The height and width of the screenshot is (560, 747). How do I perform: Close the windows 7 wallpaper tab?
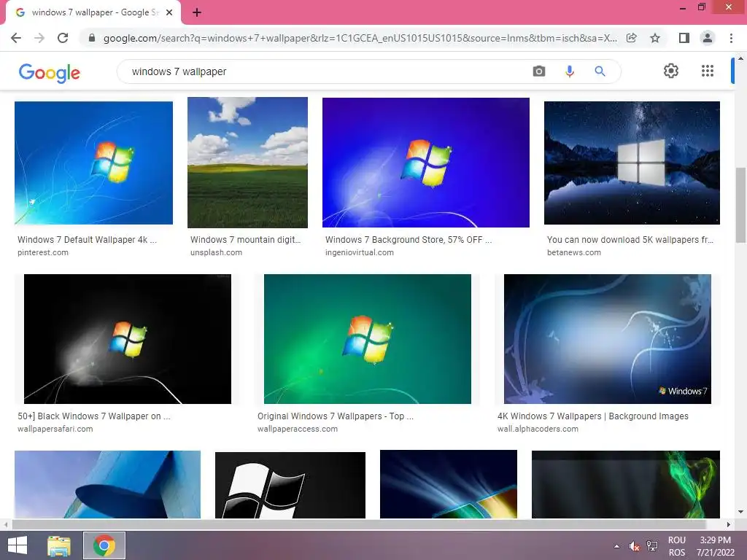[x=169, y=12]
